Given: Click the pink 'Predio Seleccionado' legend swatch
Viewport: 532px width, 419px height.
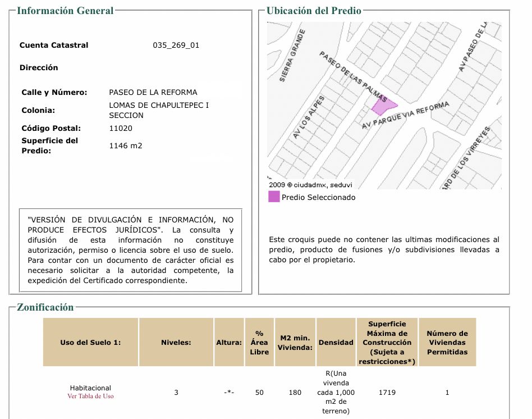Looking at the screenshot, I should 274,197.
